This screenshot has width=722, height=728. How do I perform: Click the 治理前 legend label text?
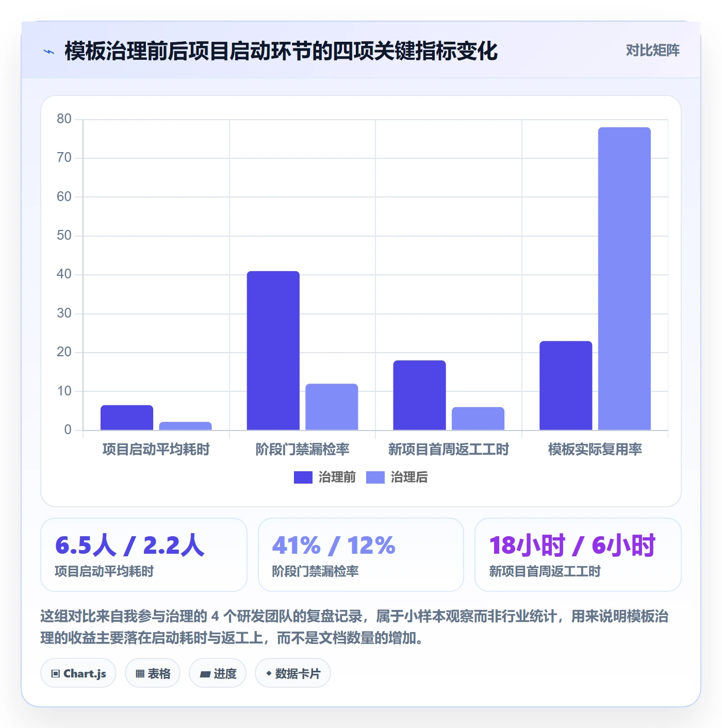pos(337,477)
